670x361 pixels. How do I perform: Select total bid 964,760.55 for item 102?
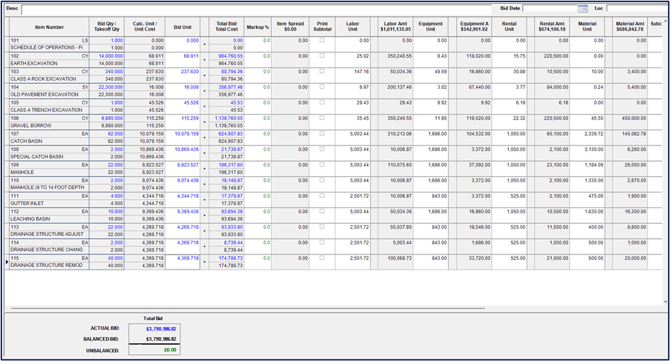point(226,56)
